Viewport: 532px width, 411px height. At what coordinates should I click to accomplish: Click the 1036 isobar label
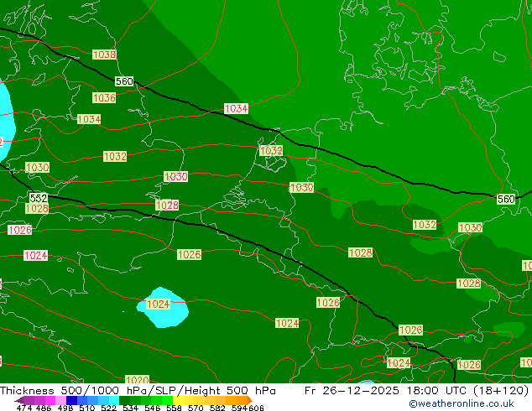point(104,98)
